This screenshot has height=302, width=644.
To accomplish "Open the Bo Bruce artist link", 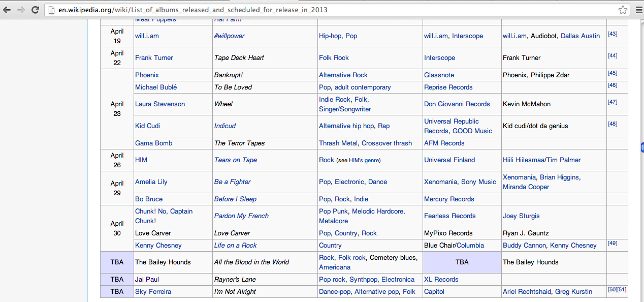I will pos(149,199).
